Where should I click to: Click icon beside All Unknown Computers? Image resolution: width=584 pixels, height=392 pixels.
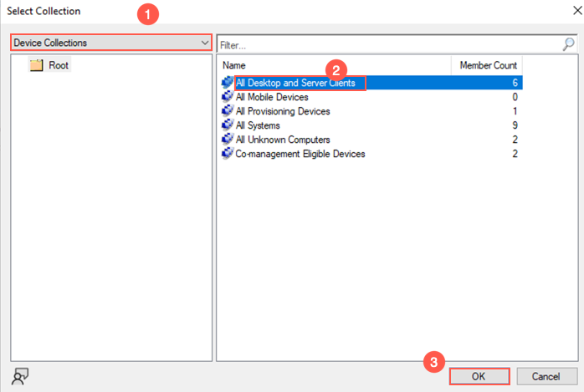point(228,139)
